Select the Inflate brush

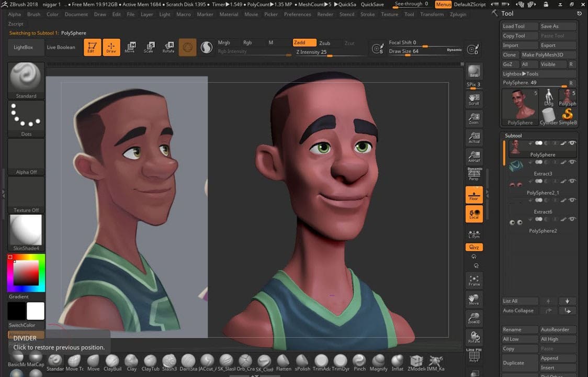pos(398,363)
